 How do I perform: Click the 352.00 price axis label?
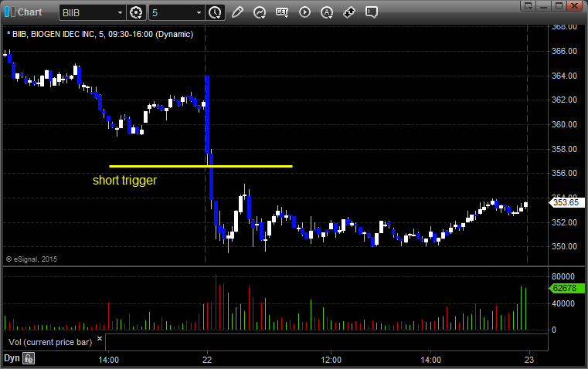click(x=564, y=223)
